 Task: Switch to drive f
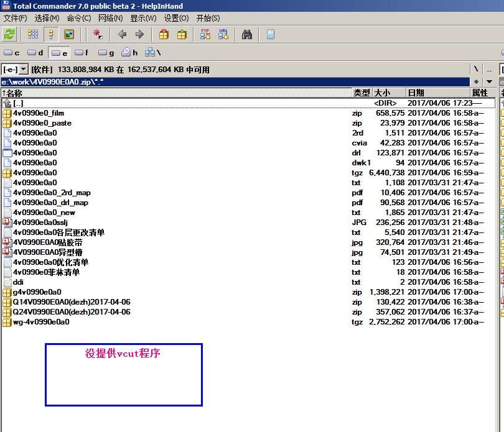tap(82, 53)
